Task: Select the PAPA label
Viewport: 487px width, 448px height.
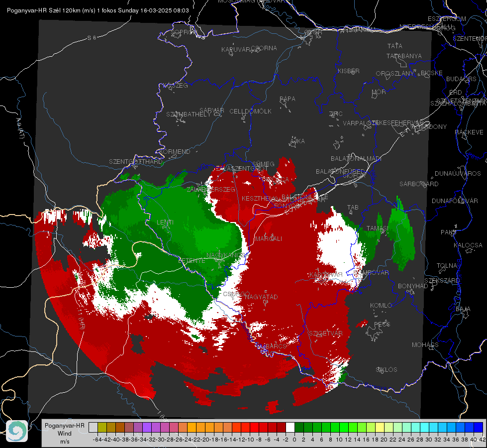Action: click(288, 99)
